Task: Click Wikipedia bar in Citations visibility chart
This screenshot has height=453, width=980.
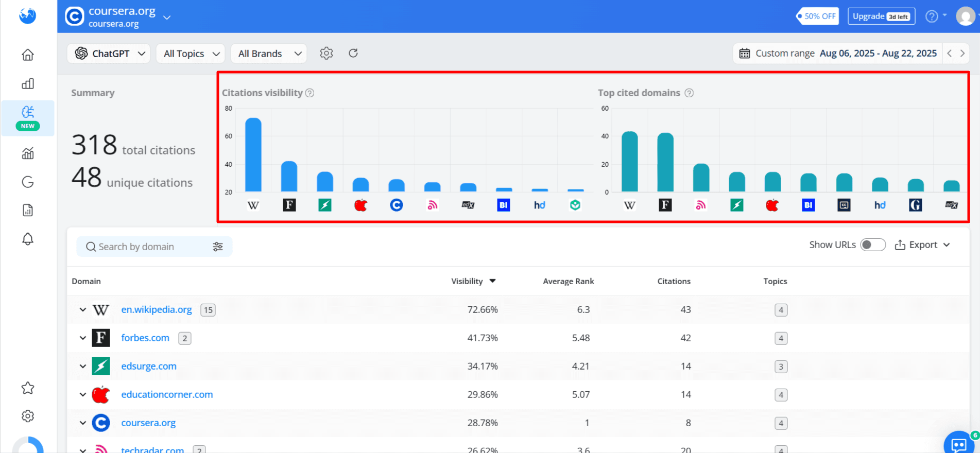Action: [253, 155]
